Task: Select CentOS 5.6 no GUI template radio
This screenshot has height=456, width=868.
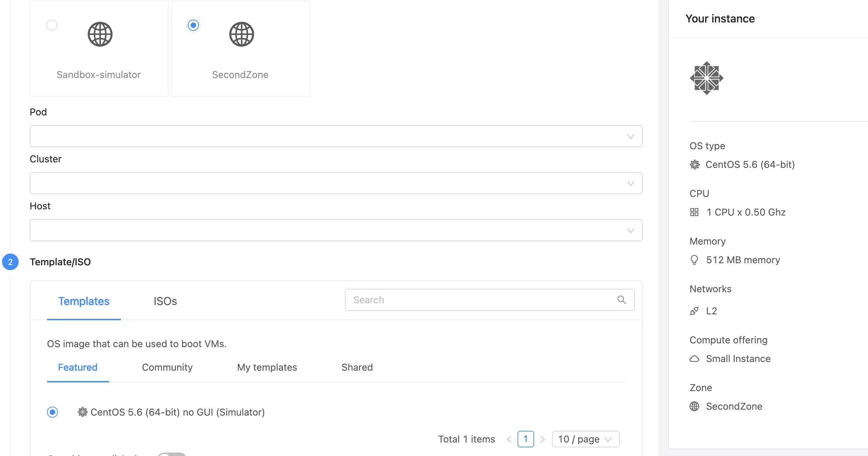Action: tap(52, 412)
